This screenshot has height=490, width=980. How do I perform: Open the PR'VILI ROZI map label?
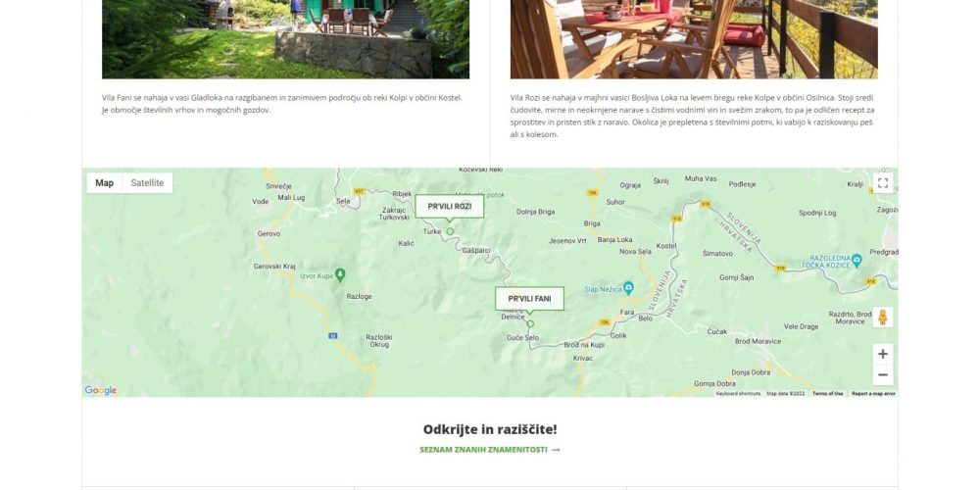pyautogui.click(x=450, y=206)
